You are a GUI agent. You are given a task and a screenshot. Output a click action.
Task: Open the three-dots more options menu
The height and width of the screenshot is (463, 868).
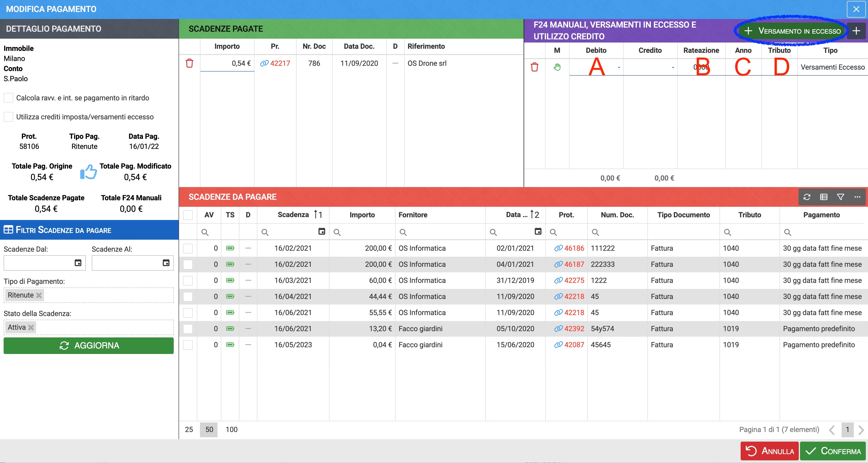(857, 197)
